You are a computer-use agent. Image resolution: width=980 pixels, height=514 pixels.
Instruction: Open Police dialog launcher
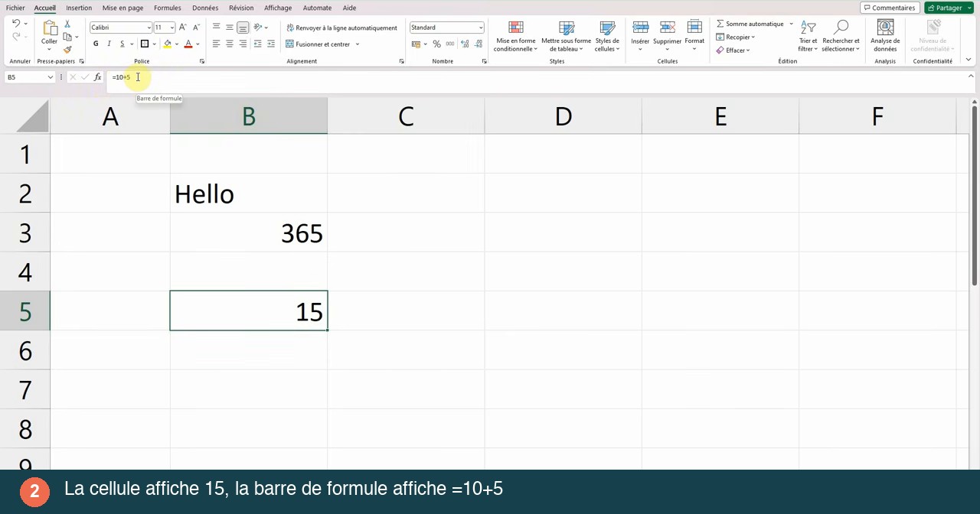coord(202,61)
